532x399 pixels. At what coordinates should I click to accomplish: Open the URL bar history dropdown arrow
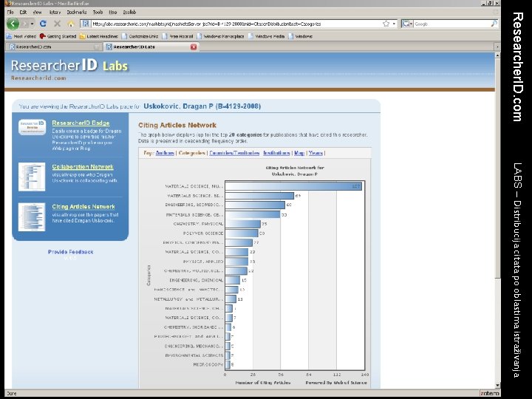(x=394, y=24)
